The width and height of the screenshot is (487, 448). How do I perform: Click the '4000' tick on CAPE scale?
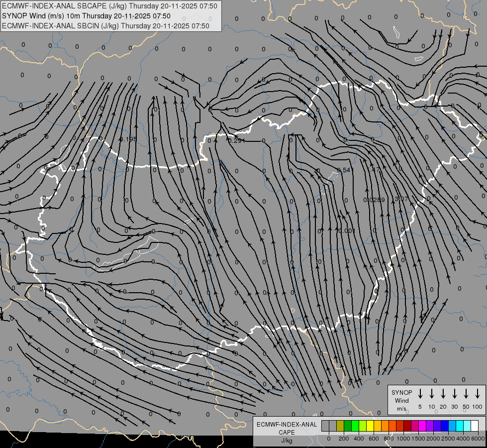pos(463,439)
